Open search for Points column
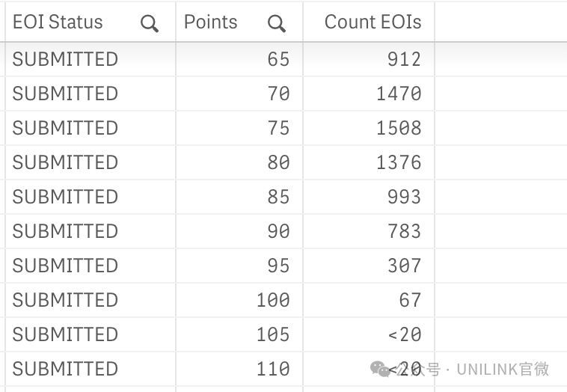The width and height of the screenshot is (567, 392). click(277, 24)
